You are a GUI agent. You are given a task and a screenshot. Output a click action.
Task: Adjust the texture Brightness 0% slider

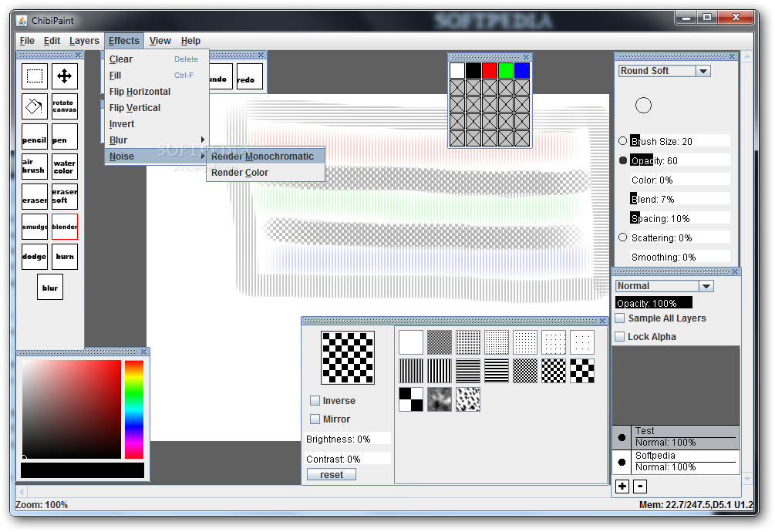[348, 439]
